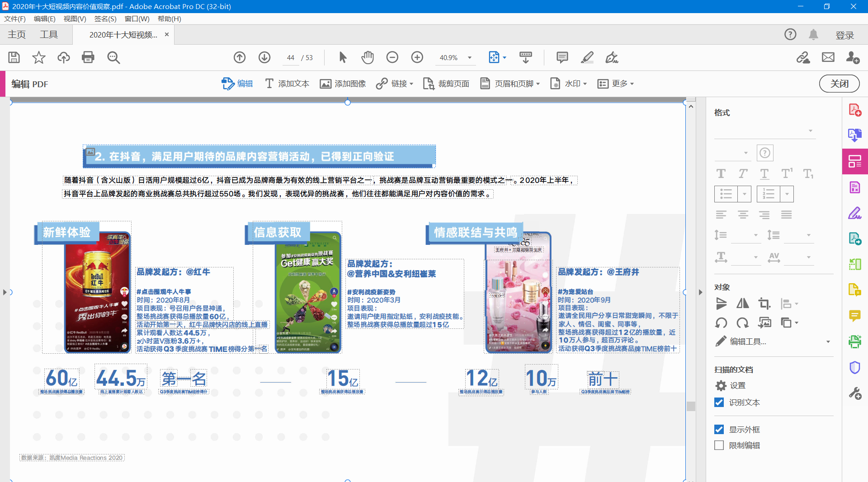Image resolution: width=868 pixels, height=482 pixels.
Task: Share link to file icon
Action: point(803,57)
